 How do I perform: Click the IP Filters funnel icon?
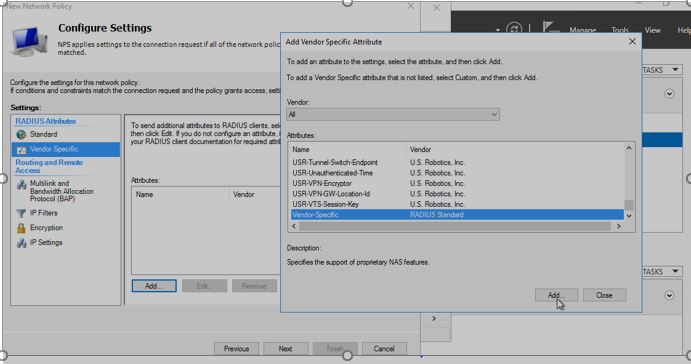point(21,213)
